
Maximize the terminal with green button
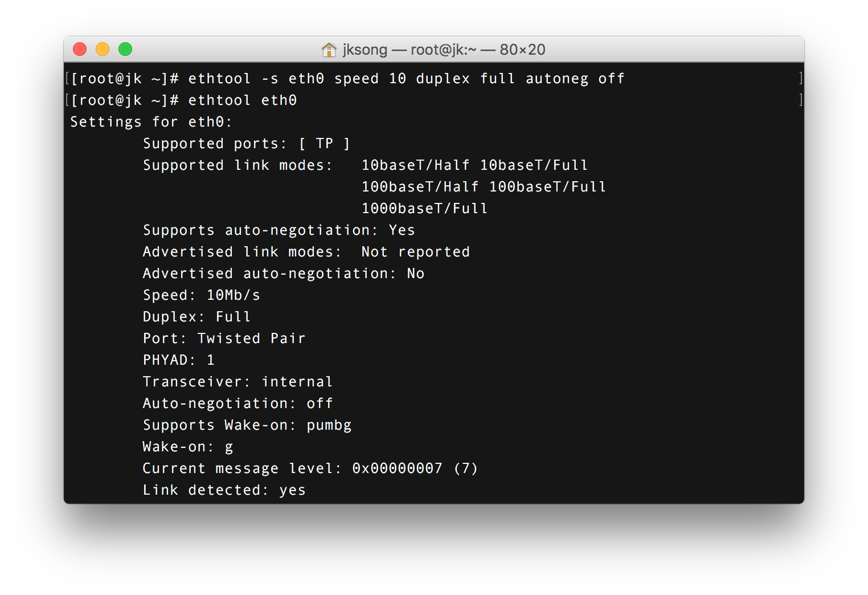(x=125, y=50)
